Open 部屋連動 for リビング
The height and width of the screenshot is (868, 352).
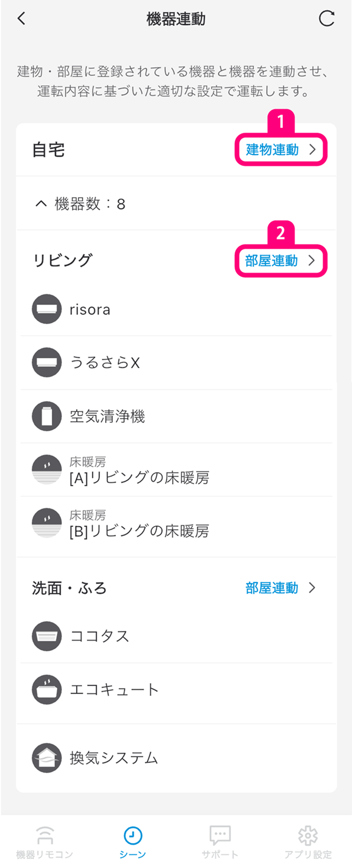coord(280,261)
